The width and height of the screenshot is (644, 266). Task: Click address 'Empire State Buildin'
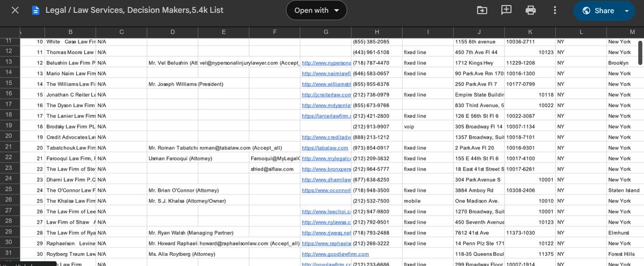479,95
